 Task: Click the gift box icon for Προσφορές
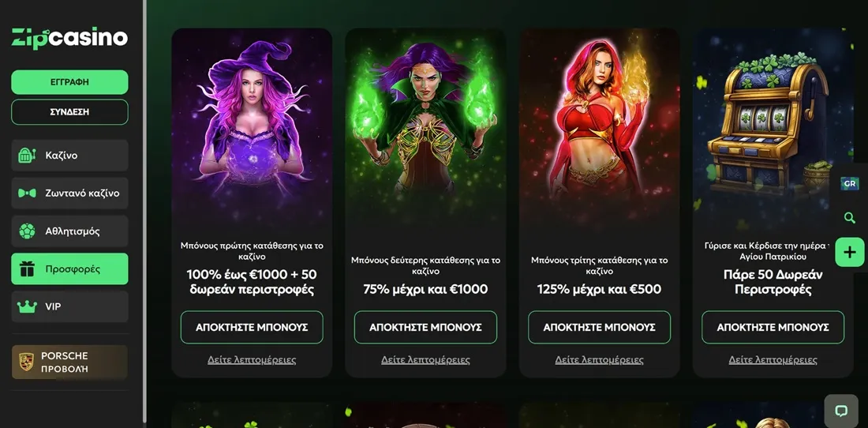pyautogui.click(x=27, y=269)
